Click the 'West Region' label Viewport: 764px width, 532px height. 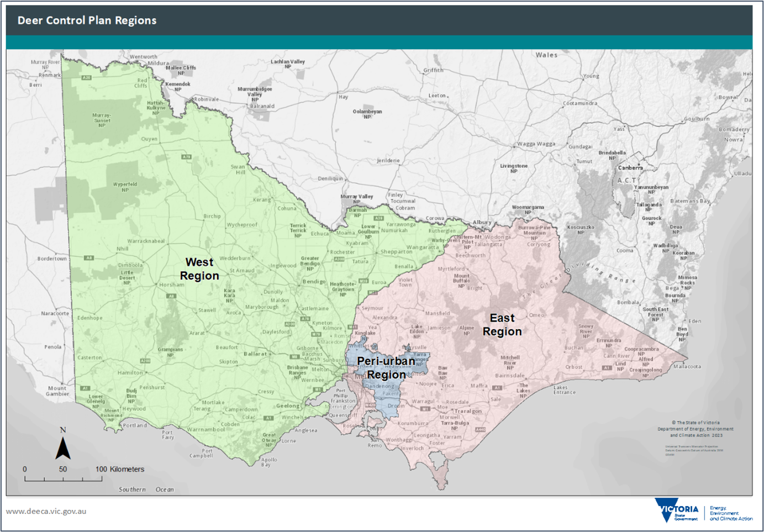[199, 269]
